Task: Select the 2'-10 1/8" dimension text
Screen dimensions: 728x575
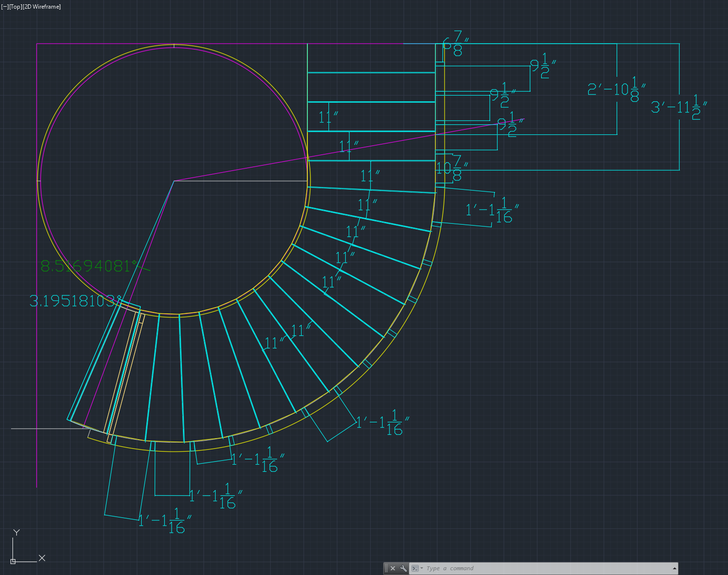Action: 617,89
